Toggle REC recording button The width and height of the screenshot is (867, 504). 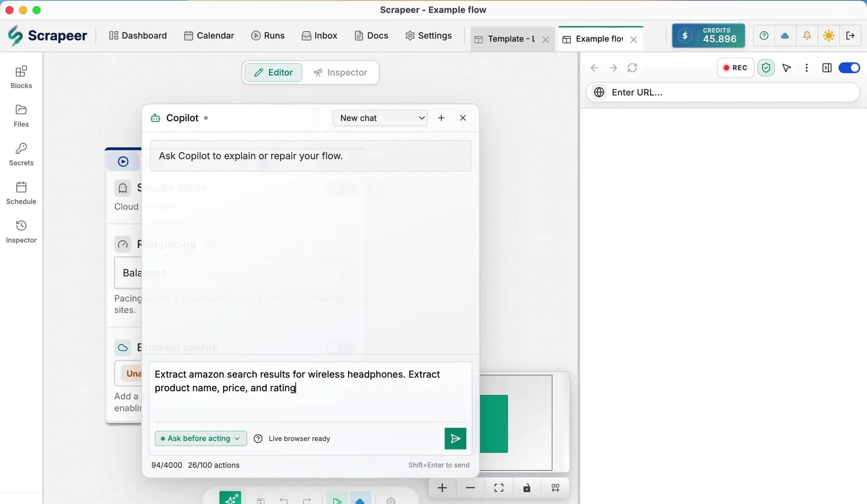(735, 68)
